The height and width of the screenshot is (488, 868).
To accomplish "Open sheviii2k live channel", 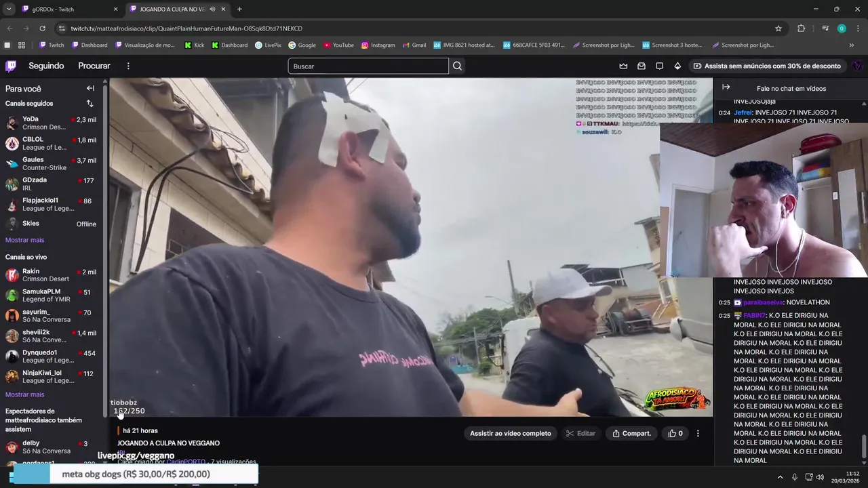I will point(52,336).
